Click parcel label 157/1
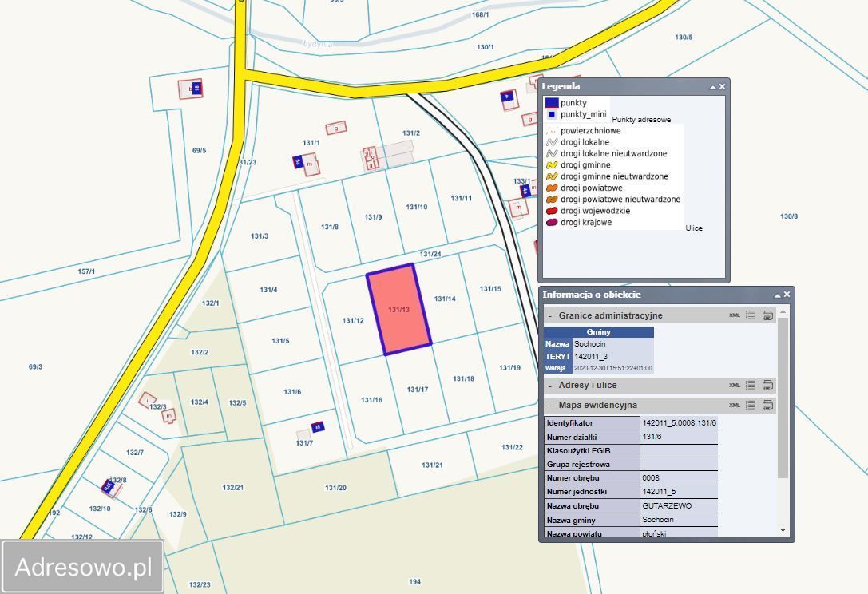 [85, 271]
